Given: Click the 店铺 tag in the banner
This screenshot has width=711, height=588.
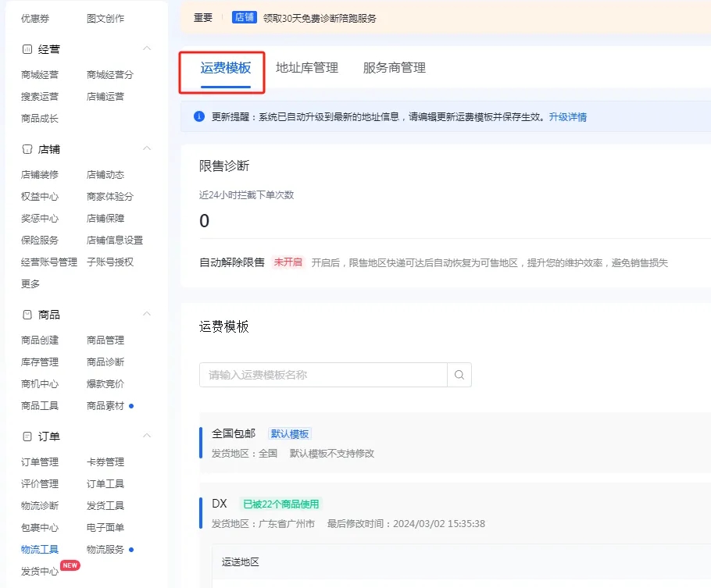Looking at the screenshot, I should coord(245,17).
